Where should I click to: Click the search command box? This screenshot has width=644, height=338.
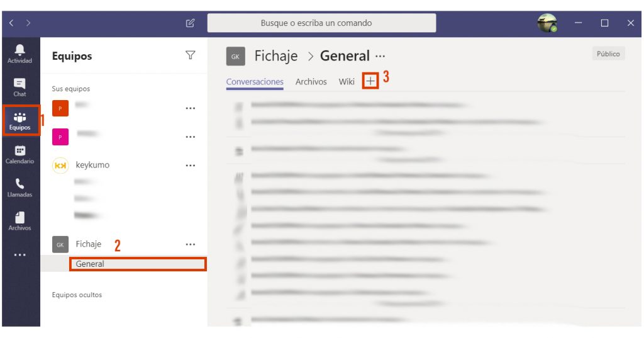321,23
